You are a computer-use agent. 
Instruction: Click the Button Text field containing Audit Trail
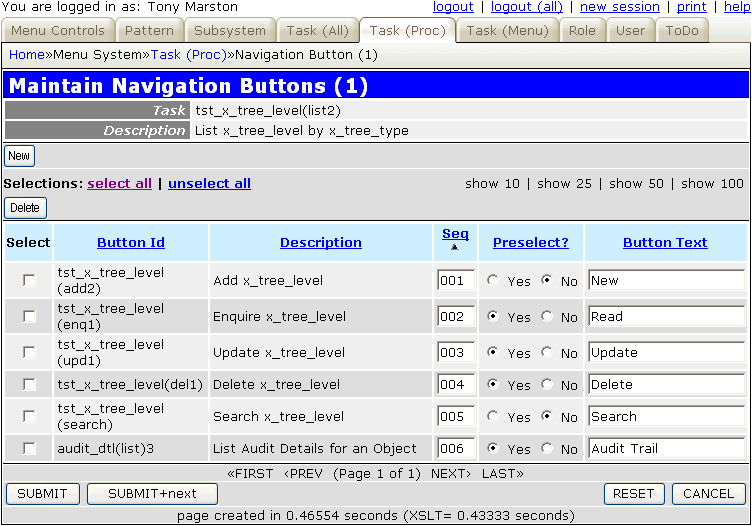[x=666, y=449]
